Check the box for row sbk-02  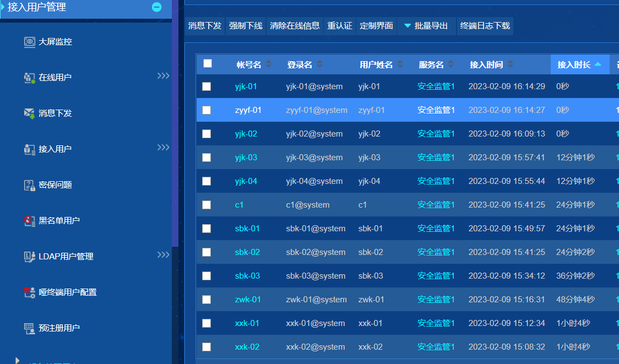point(207,252)
